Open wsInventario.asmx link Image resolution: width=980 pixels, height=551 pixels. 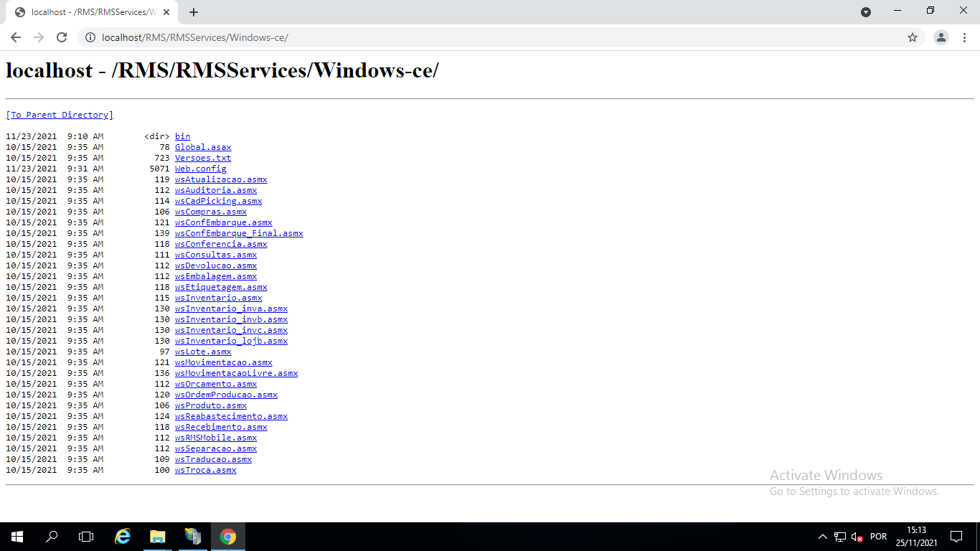click(x=218, y=298)
